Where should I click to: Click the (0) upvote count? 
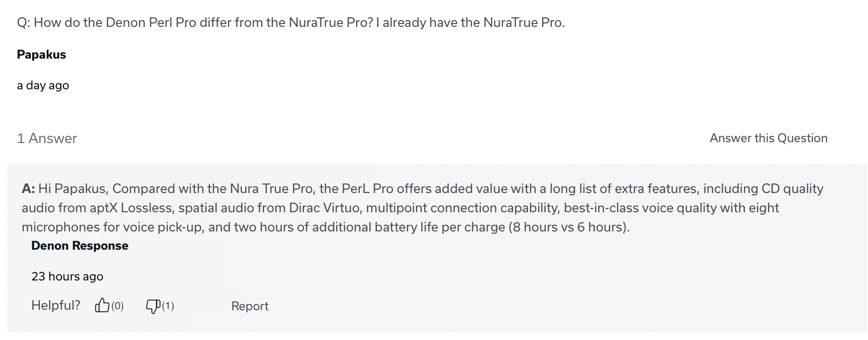[117, 306]
